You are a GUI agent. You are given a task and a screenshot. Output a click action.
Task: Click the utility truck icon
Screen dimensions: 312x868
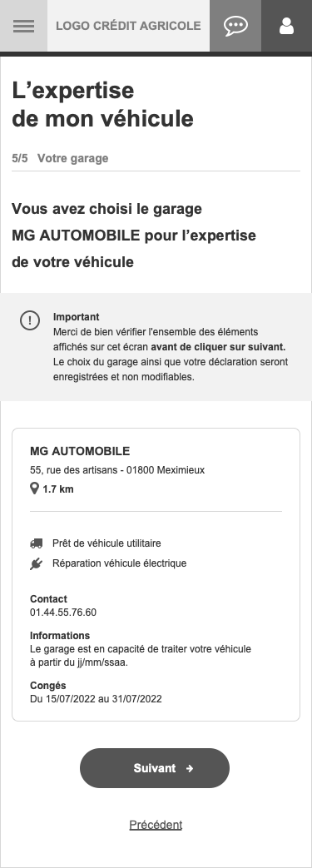pos(36,543)
